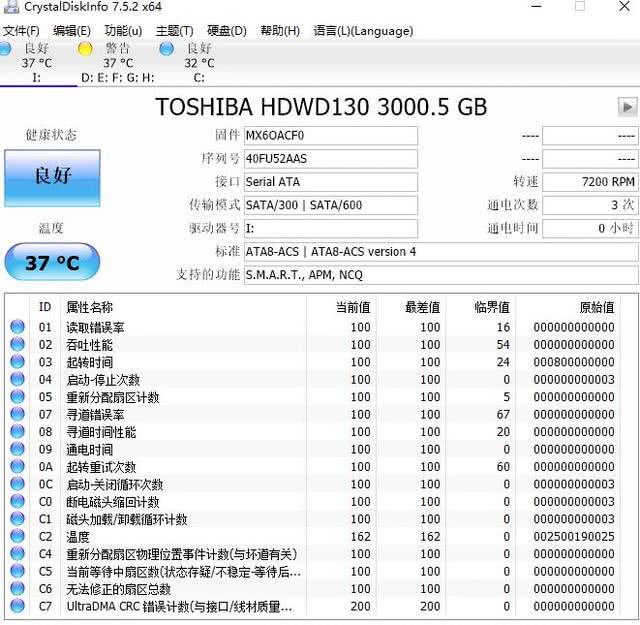Image resolution: width=640 pixels, height=625 pixels.
Task: Click the S.M.A.R.T., APM, NCQ features field
Action: 441,275
